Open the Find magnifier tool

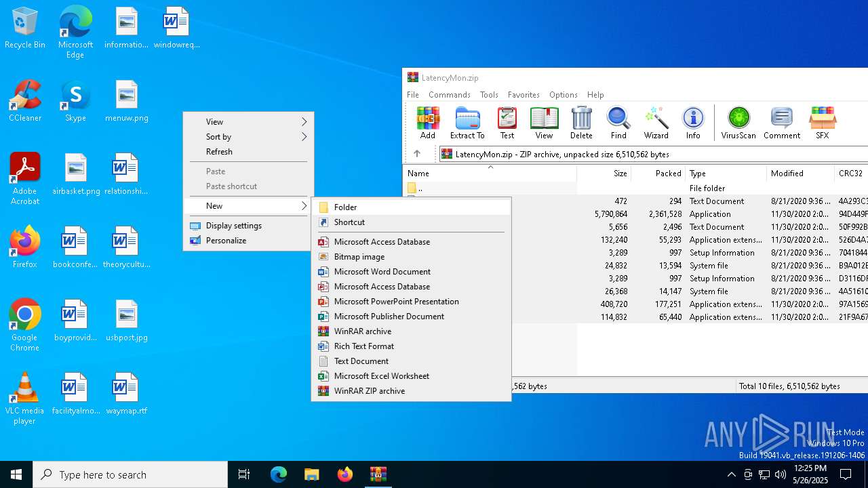pos(618,123)
